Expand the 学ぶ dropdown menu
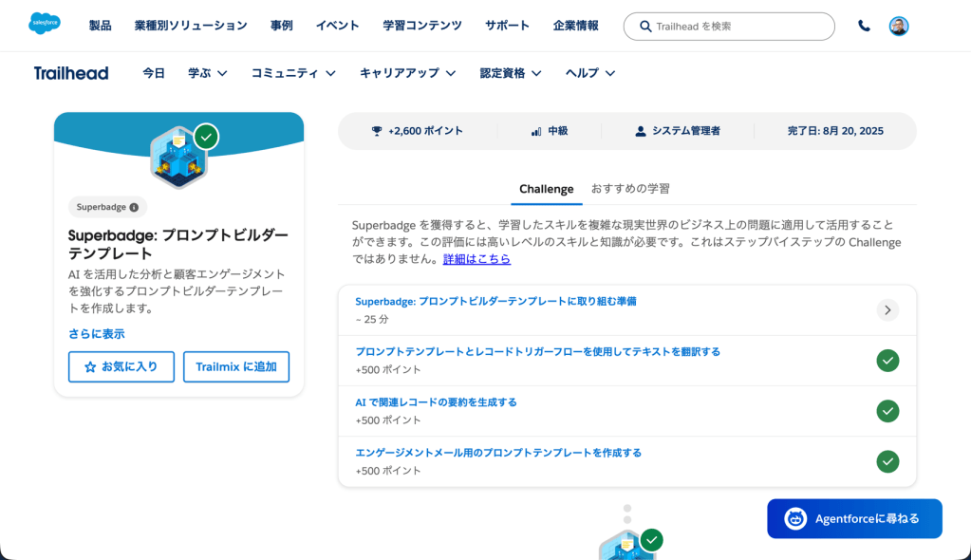Viewport: 971px width, 560px height. tap(208, 73)
